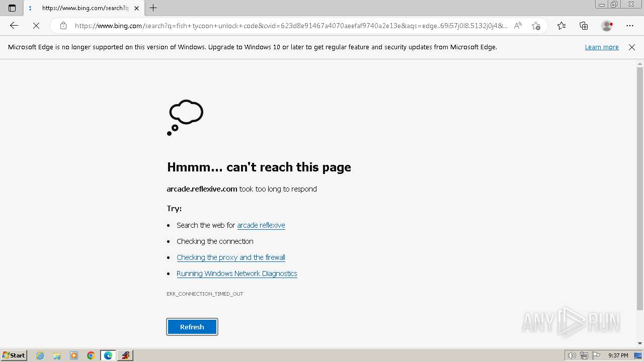Open the Learn more link
The height and width of the screenshot is (362, 644).
click(602, 47)
